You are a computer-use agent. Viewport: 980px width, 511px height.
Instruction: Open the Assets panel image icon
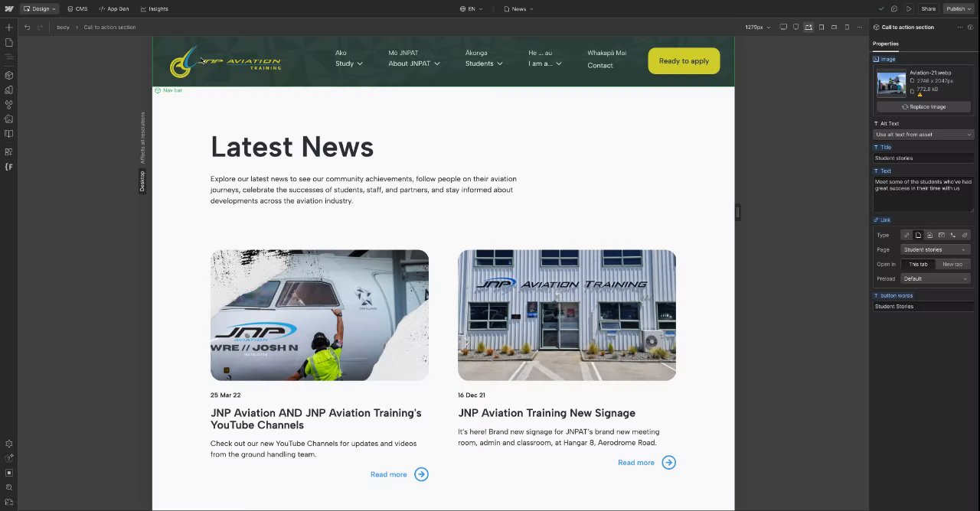(x=9, y=119)
